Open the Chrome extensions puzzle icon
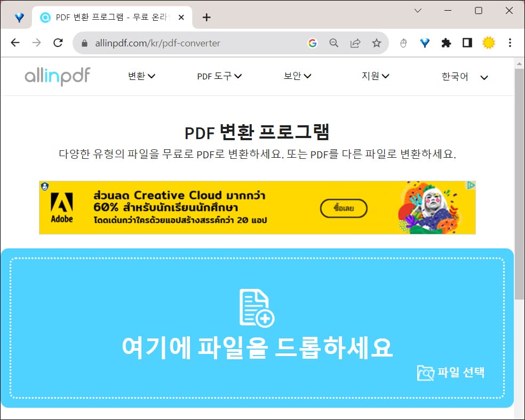The width and height of the screenshot is (525, 420). point(446,43)
